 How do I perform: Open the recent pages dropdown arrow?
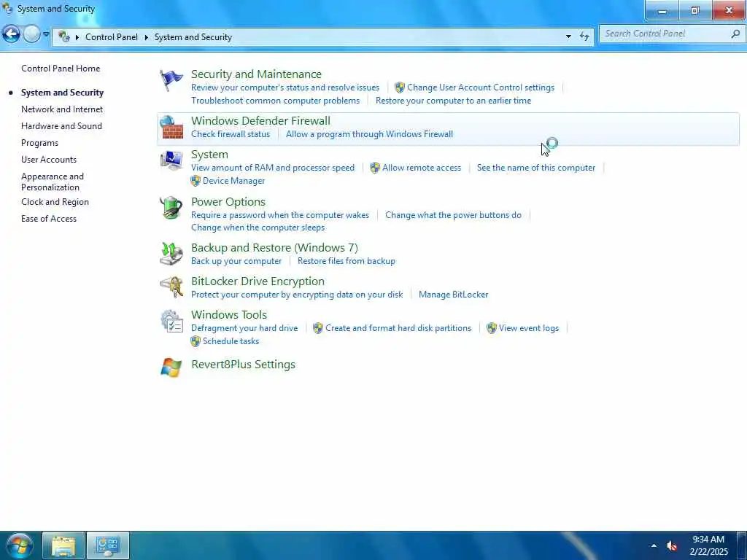[x=46, y=34]
